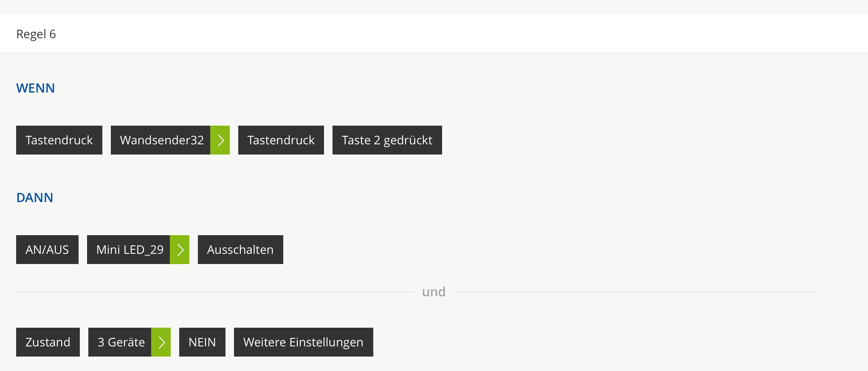The image size is (868, 371).
Task: Change the Ausschalten action
Action: [x=240, y=250]
